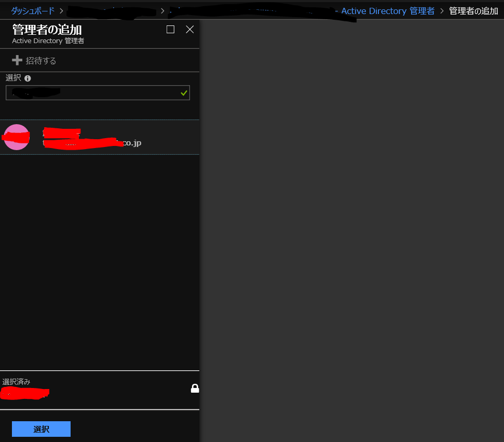Select the pink user avatar
504x442 pixels.
click(x=17, y=137)
